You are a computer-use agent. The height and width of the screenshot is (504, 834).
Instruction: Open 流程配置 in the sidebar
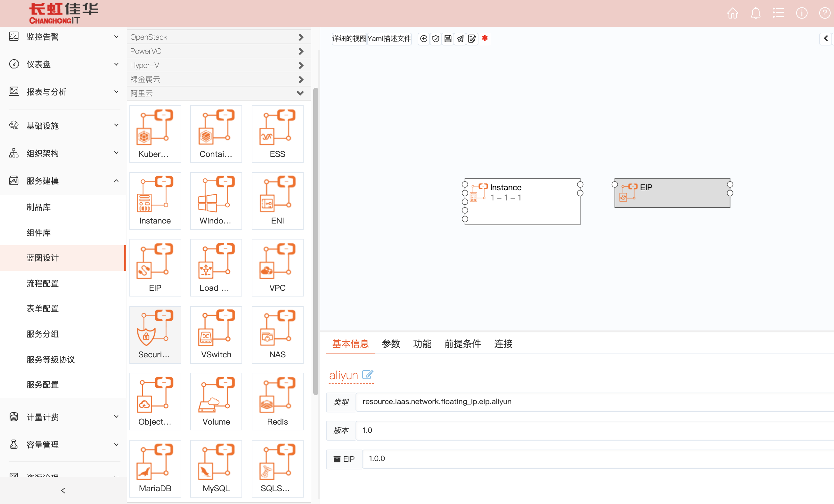(x=43, y=283)
